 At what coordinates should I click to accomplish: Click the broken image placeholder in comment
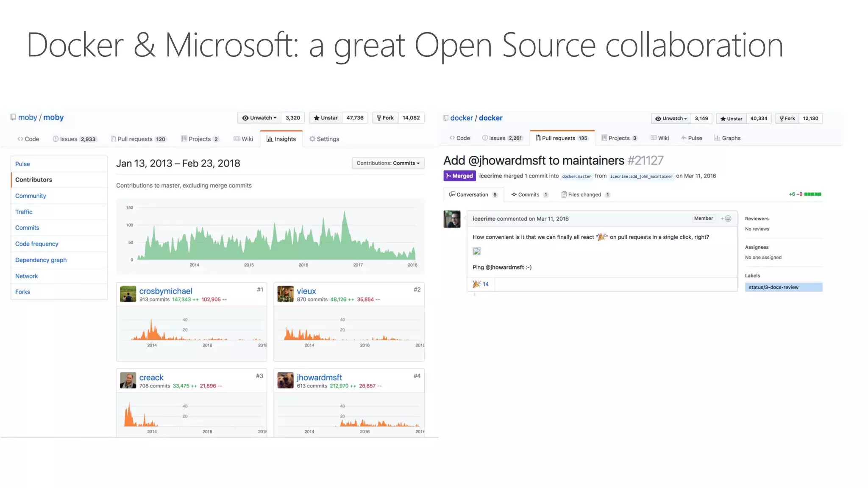477,252
